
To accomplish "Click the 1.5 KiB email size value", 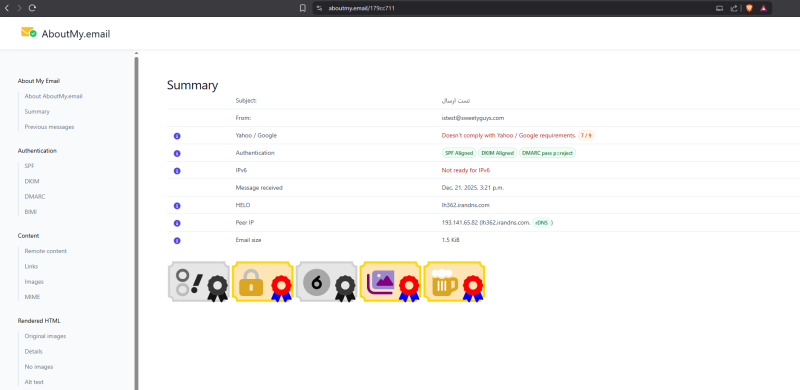I will click(x=451, y=240).
